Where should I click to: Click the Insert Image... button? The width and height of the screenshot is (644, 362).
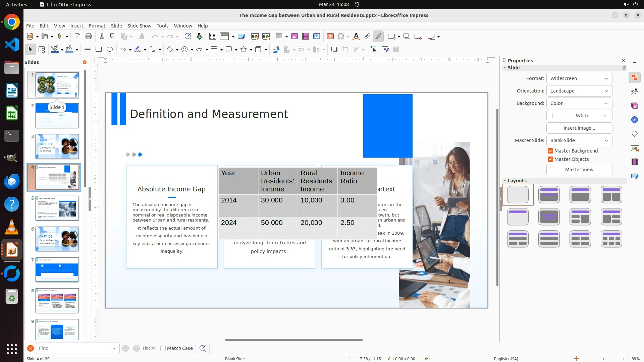(x=579, y=128)
